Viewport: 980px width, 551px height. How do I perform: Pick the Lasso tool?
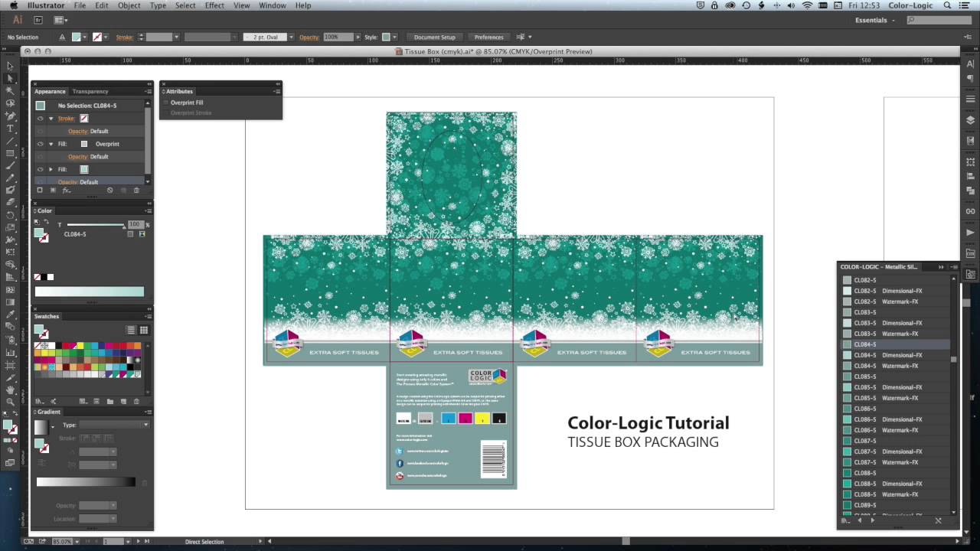[x=10, y=103]
